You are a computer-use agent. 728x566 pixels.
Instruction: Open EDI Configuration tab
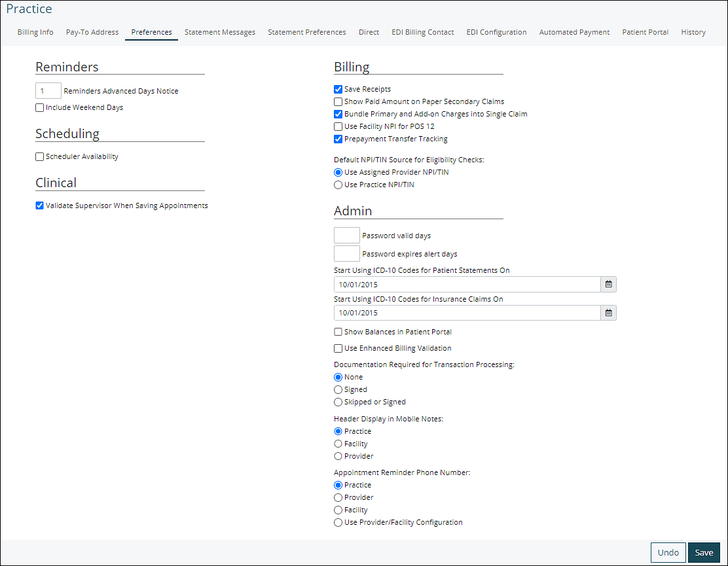[x=496, y=32]
